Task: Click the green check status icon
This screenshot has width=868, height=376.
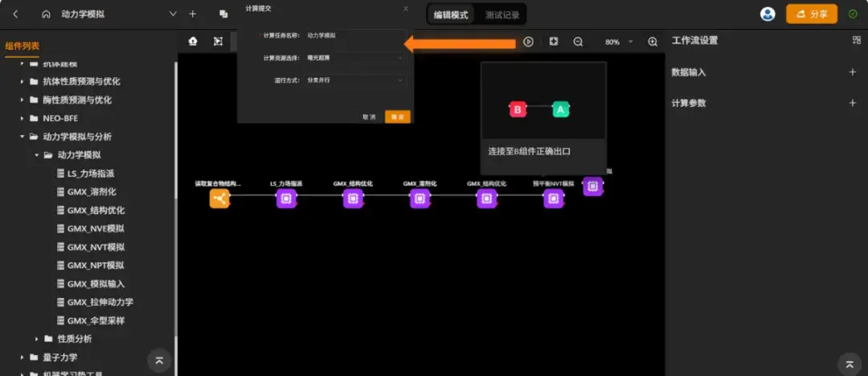Action: (x=853, y=14)
